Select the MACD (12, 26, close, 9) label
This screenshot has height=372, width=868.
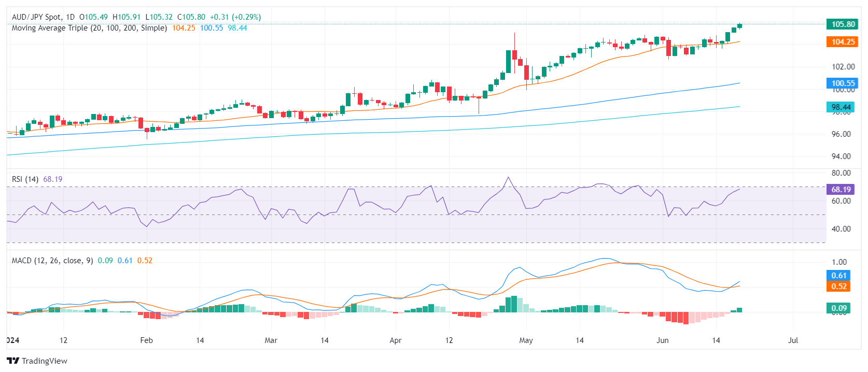tap(52, 261)
